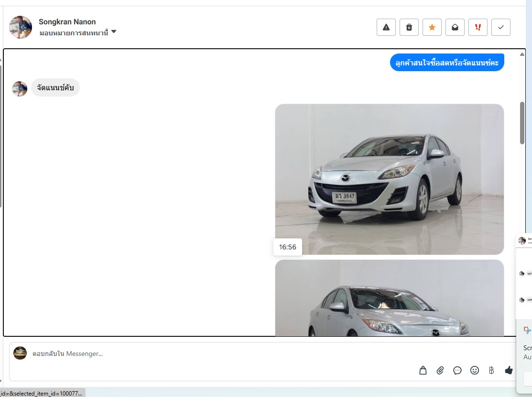Open saved replies speech bubble icon
Screen dimensions: 532x397
[x=457, y=370]
